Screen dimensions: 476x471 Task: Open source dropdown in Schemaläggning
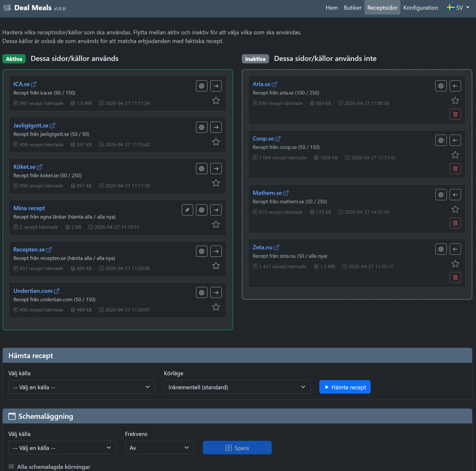pyautogui.click(x=62, y=448)
